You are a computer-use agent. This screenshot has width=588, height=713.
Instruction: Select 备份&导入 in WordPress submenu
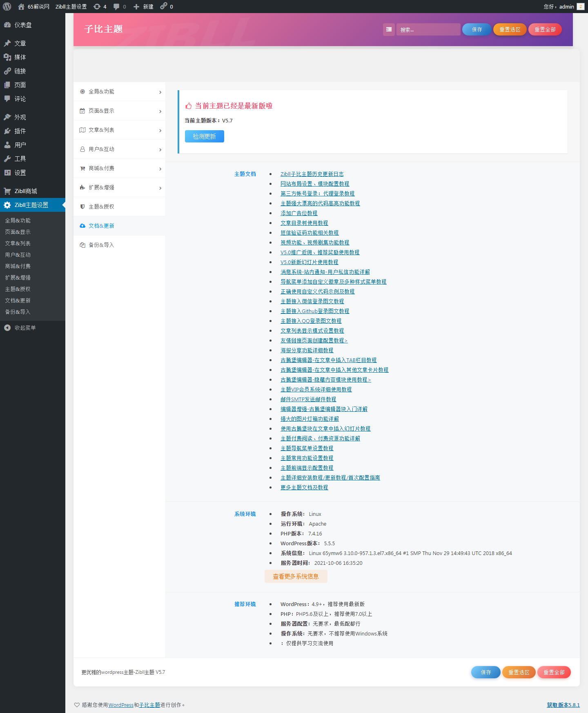(18, 312)
